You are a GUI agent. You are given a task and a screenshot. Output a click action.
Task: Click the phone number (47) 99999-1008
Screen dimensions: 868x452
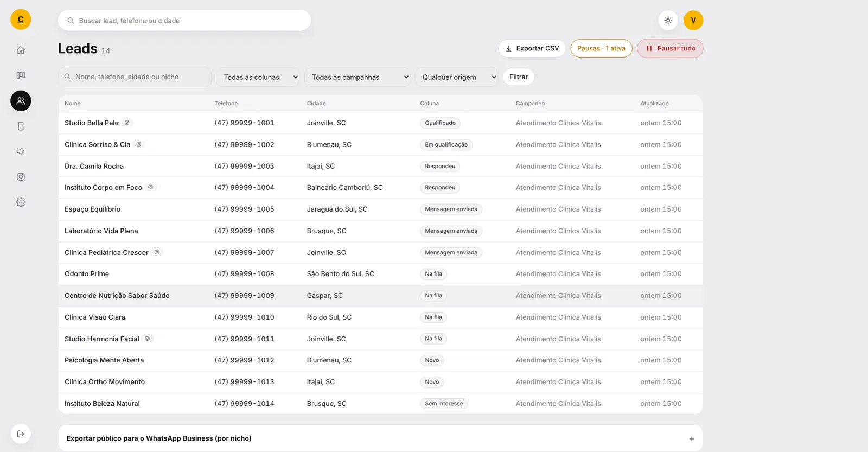(x=244, y=274)
